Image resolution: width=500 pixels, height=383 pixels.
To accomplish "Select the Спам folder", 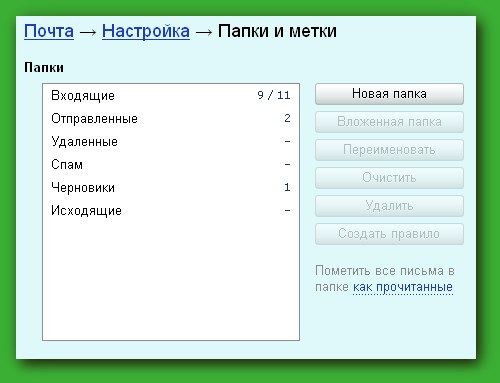I will (x=171, y=164).
